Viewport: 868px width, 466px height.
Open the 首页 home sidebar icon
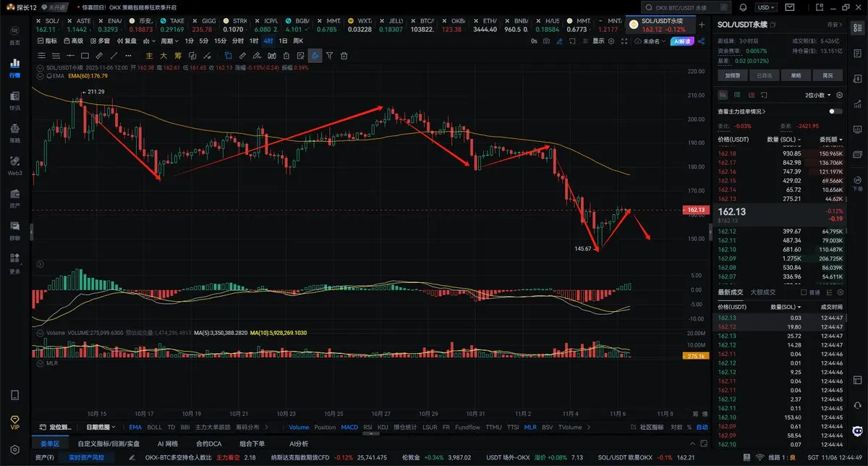click(x=14, y=35)
